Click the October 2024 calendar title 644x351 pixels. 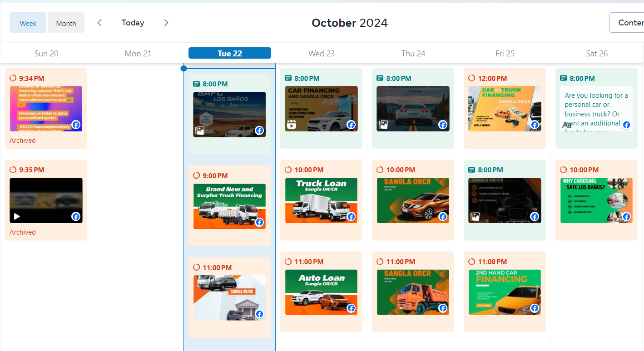(x=350, y=23)
